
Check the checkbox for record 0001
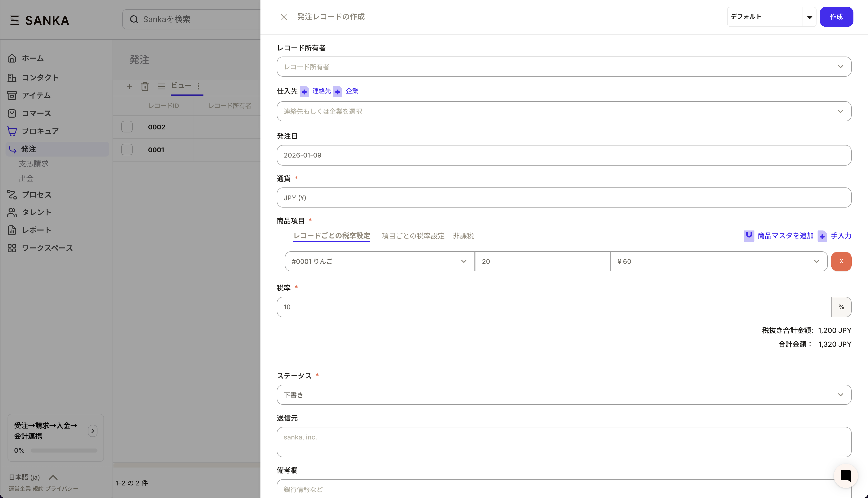[x=127, y=150]
